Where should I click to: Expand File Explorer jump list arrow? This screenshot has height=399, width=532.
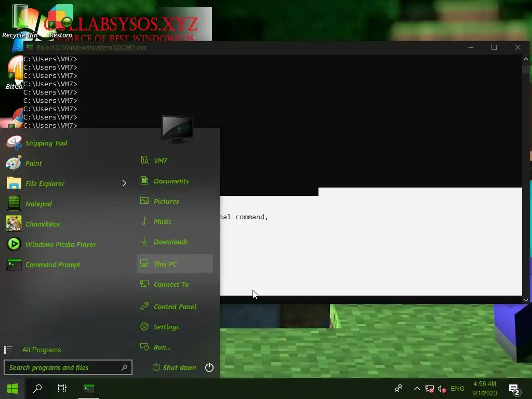click(124, 183)
